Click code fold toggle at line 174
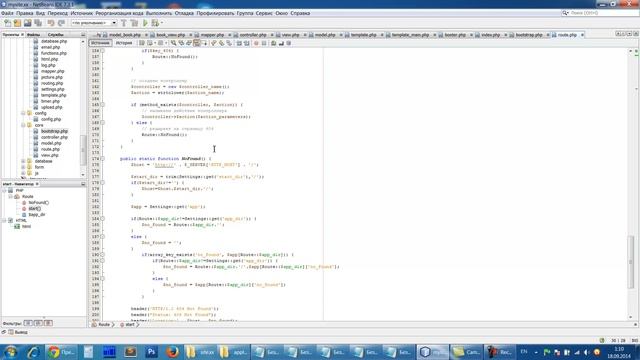Image resolution: width=640 pixels, height=360 pixels. tap(102, 158)
